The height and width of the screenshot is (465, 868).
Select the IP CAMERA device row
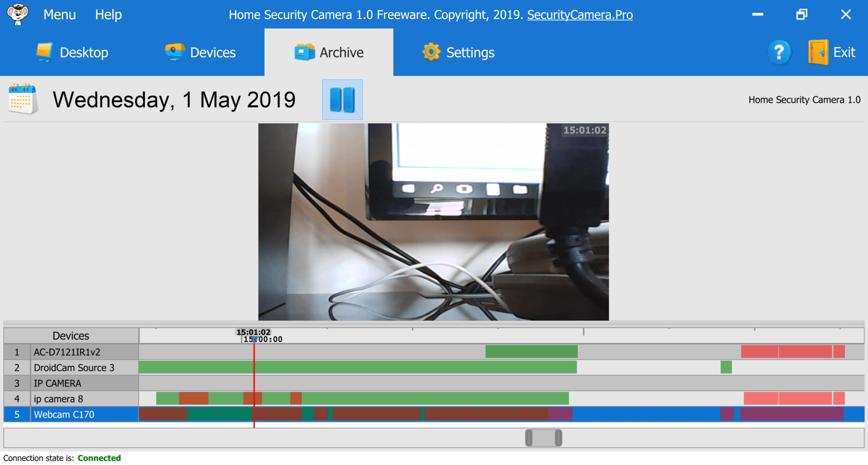point(71,383)
